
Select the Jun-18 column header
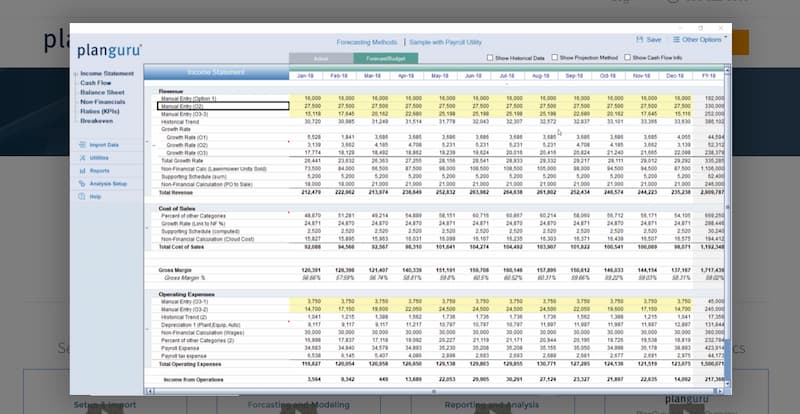[x=473, y=76]
